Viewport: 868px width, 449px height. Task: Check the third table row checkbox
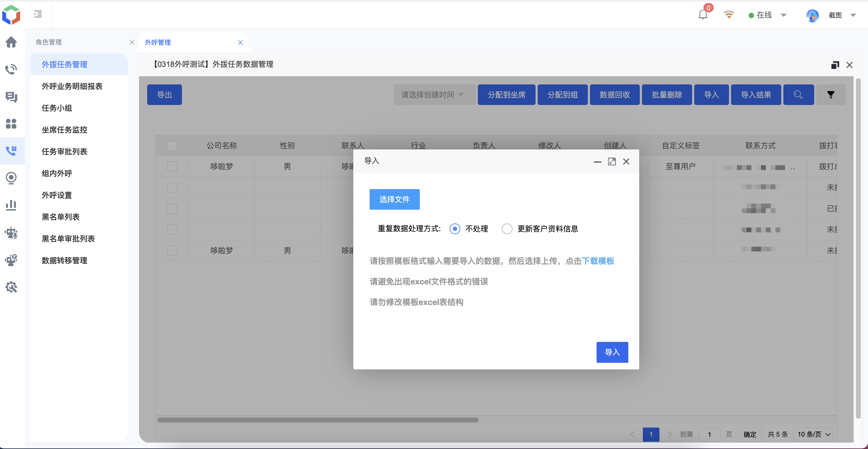point(172,208)
